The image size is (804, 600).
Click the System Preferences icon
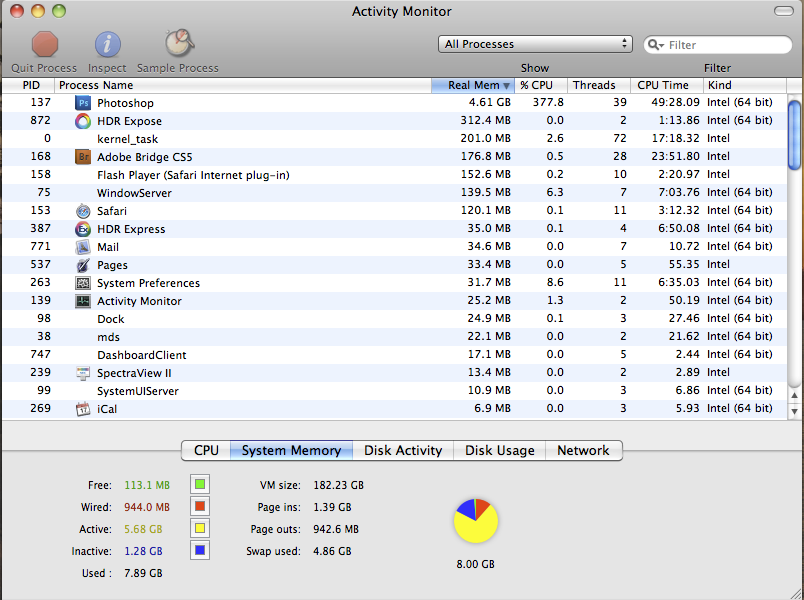click(x=83, y=283)
